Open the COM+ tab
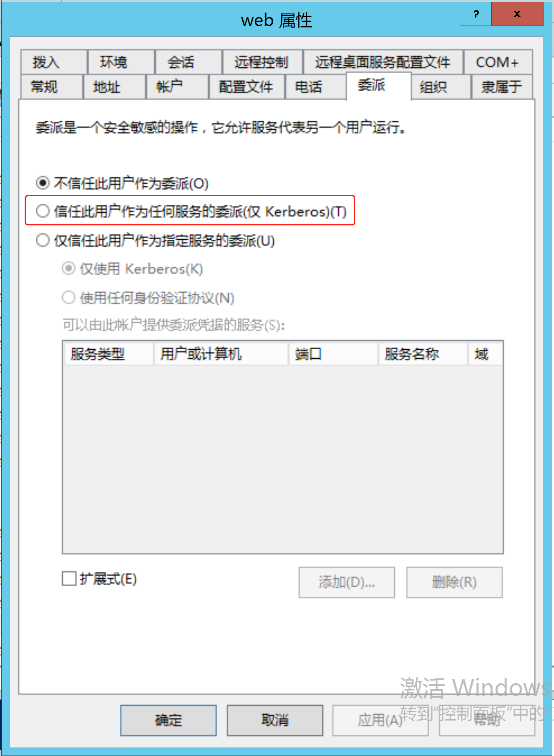Viewport: 554px width, 756px height. (498, 62)
